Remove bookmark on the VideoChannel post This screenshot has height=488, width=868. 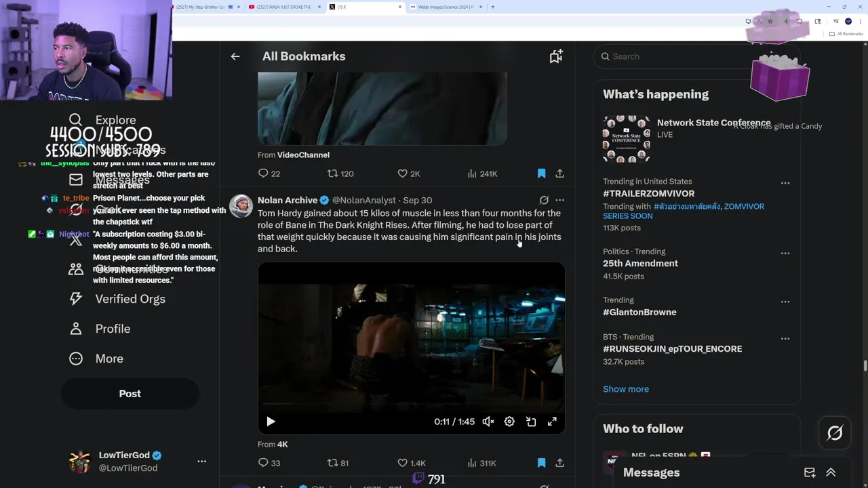pos(541,174)
